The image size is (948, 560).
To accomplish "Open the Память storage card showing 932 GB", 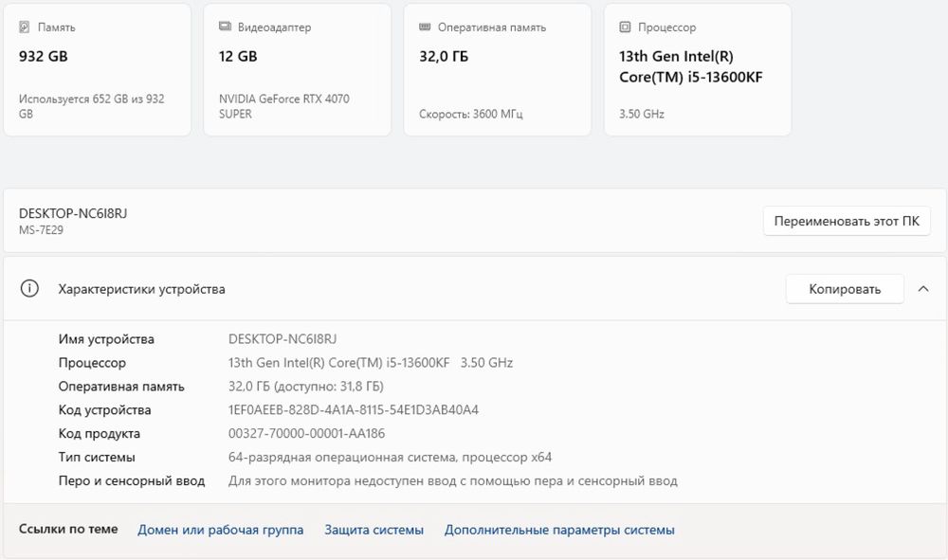I will (98, 69).
